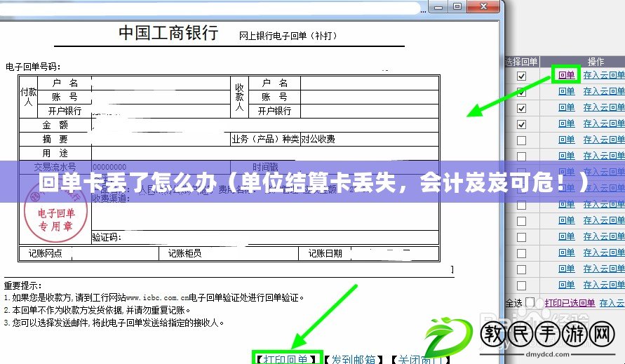
Task: Click the 打印已选回单 link
Action: tap(570, 302)
